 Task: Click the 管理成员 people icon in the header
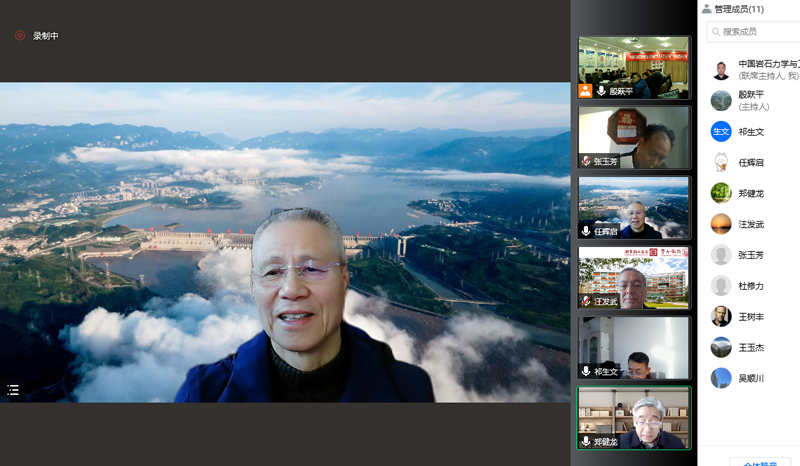pos(706,8)
